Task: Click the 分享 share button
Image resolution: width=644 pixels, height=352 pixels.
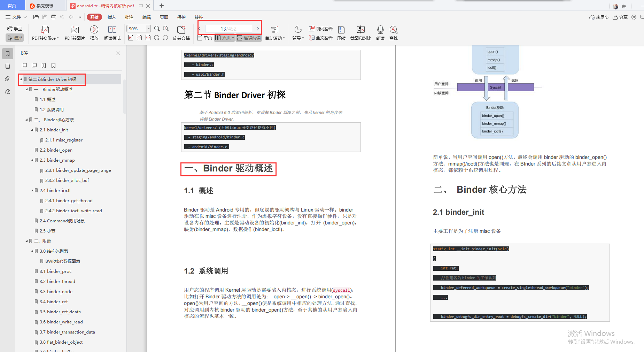Action: coord(620,17)
